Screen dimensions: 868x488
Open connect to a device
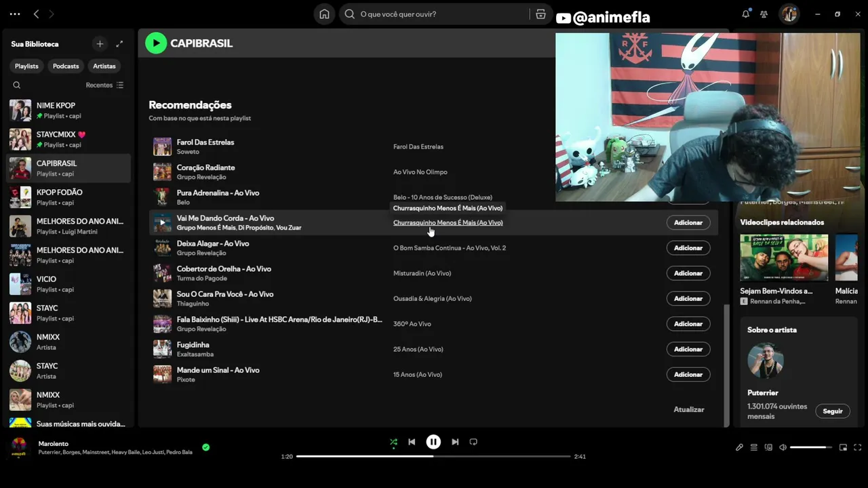click(768, 447)
